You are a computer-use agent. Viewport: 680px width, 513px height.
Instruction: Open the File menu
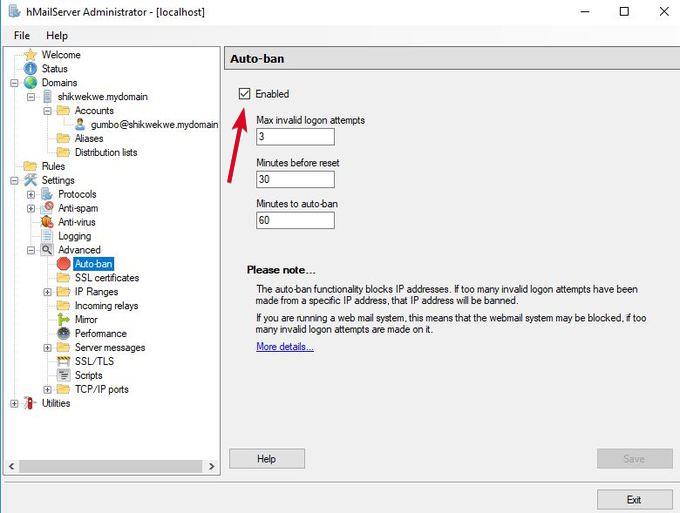coord(22,36)
